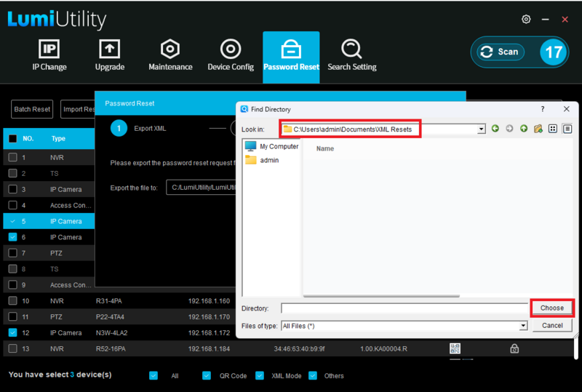Uncheck the row 12 IP Camera checkbox
The image size is (582, 392).
[12, 332]
